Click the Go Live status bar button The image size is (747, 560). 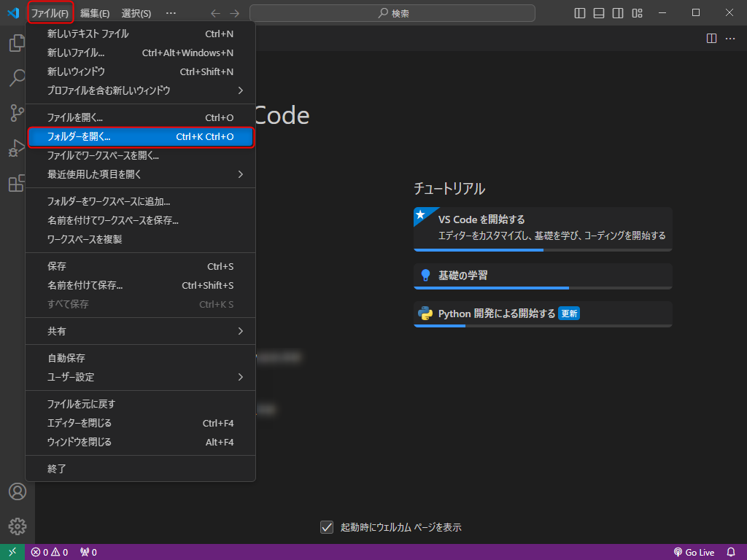694,552
